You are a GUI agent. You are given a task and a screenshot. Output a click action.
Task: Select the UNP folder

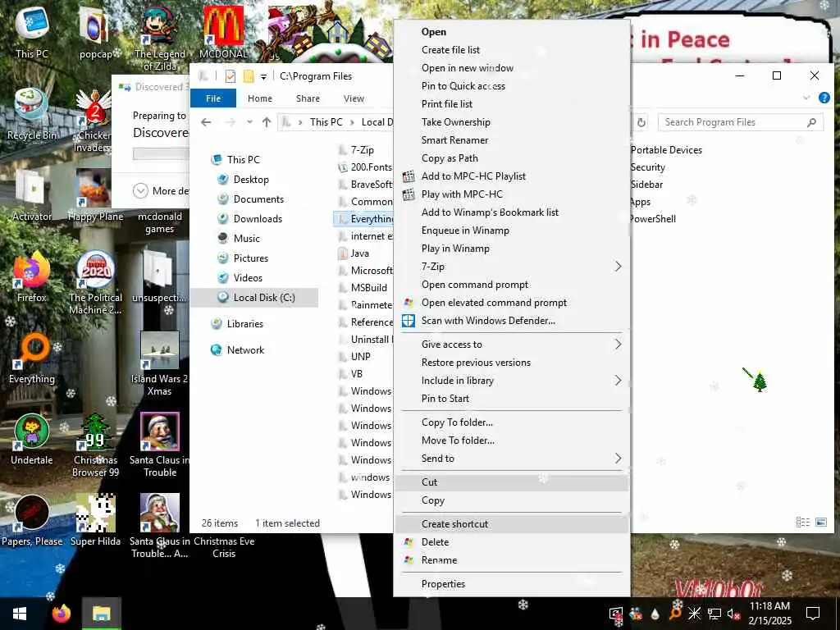pyautogui.click(x=354, y=356)
